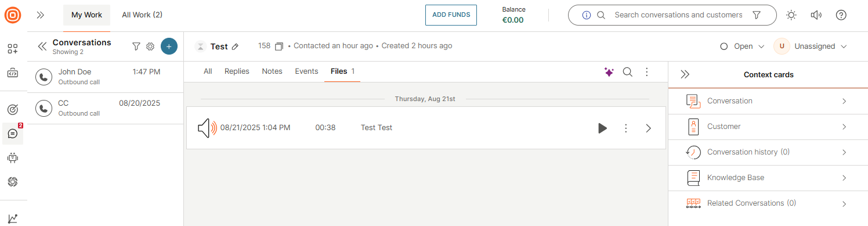The width and height of the screenshot is (868, 226).
Task: Start a new conversation with plus button
Action: coord(169,46)
